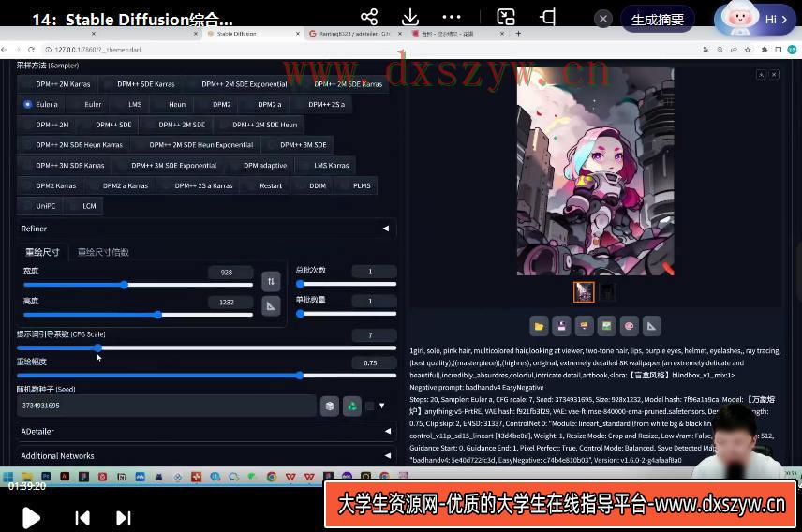Close the summary prompt with gray X

[x=603, y=20]
